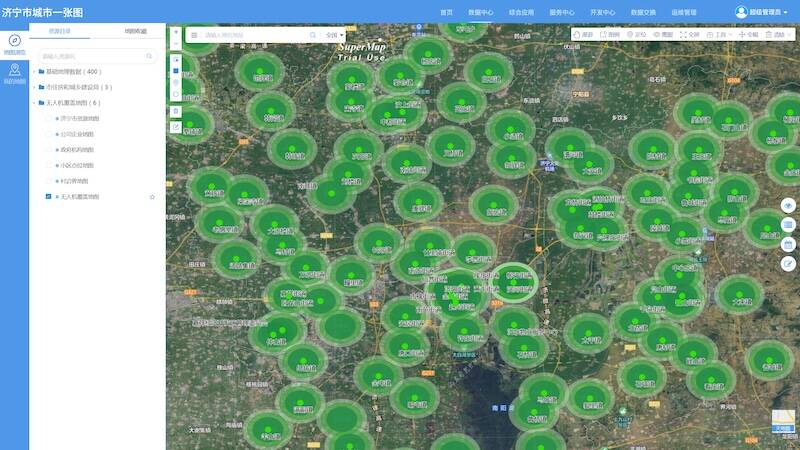800x450 pixels.
Task: Open the map browse sidebar compass icon
Action: pyautogui.click(x=14, y=40)
